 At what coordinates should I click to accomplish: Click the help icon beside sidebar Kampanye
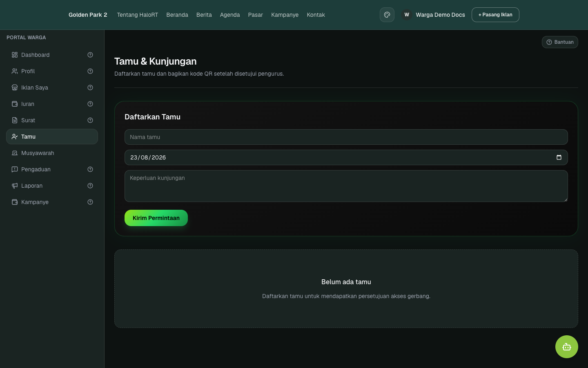point(90,202)
